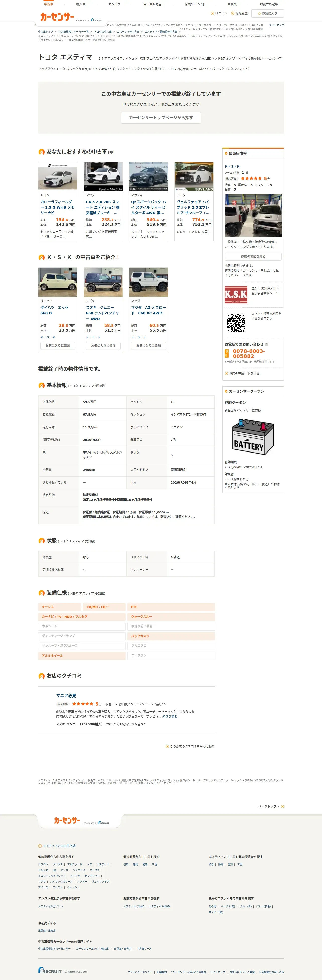Screen dimensions: 322x980
Task: Open the ヴェルファイア ハイブリッド listing title
Action: tap(194, 207)
